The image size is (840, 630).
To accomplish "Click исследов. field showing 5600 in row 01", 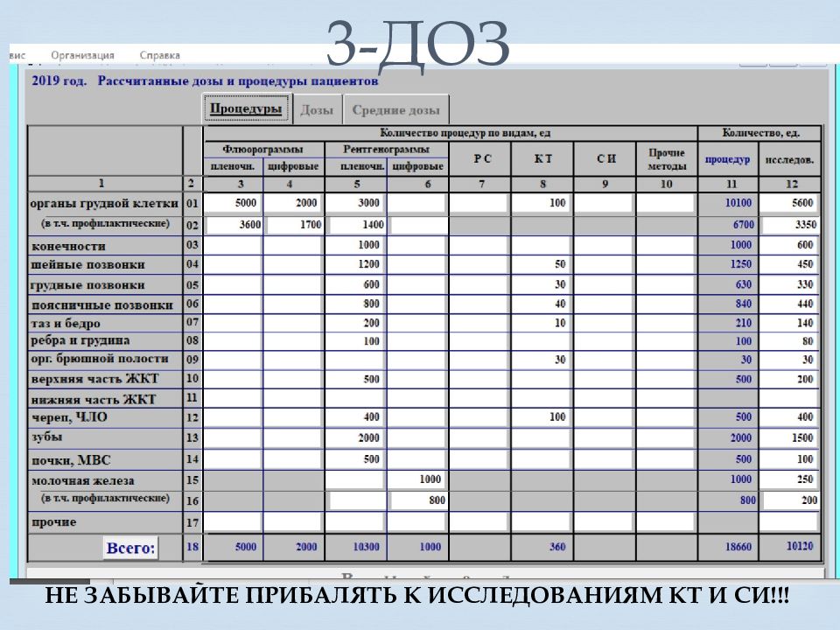I will click(789, 203).
